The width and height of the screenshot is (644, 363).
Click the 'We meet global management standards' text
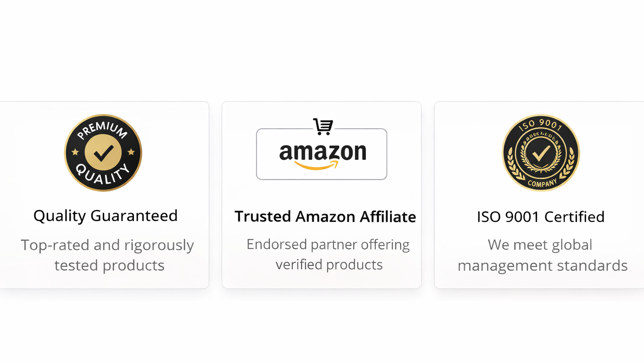point(542,255)
